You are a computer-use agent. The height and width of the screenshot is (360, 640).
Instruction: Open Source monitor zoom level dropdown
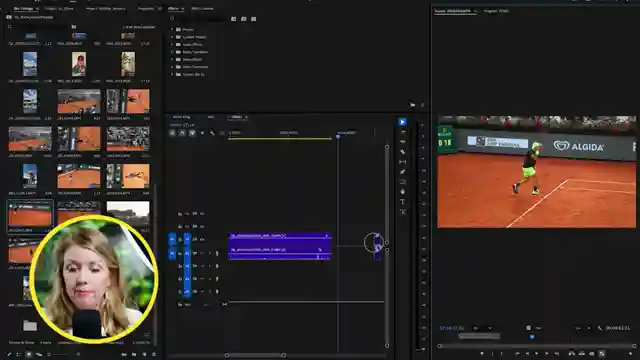pos(482,328)
